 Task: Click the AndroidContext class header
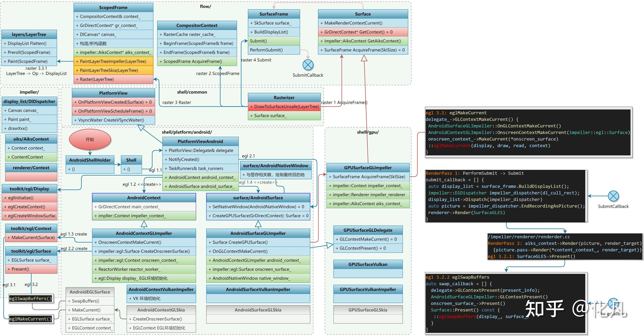tap(144, 198)
